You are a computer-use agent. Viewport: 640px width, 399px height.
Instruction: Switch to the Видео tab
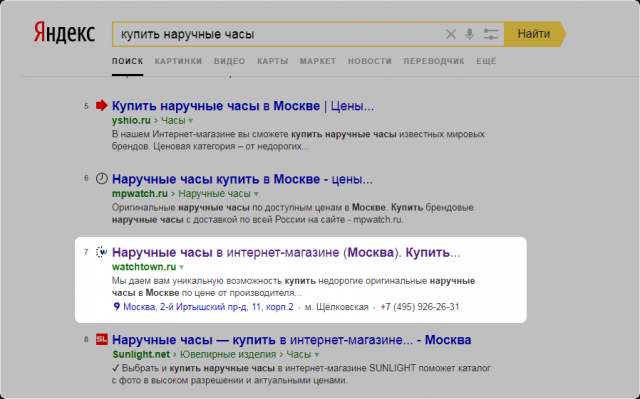pyautogui.click(x=229, y=61)
